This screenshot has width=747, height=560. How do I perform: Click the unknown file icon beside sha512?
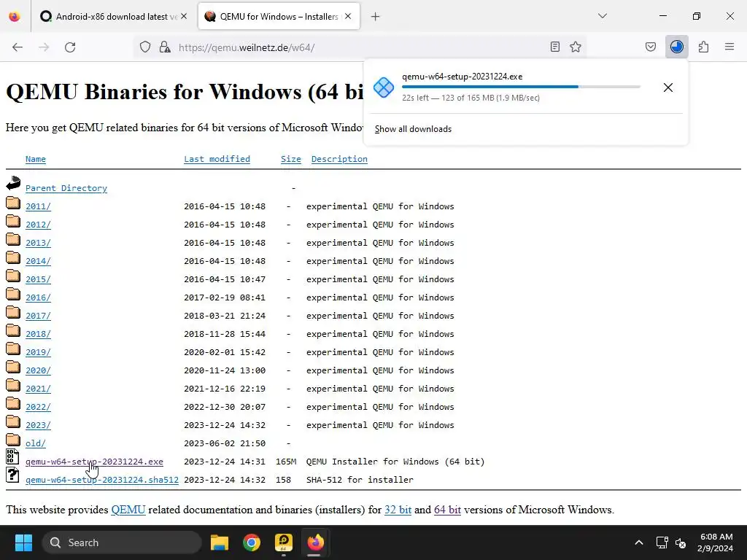pyautogui.click(x=13, y=475)
